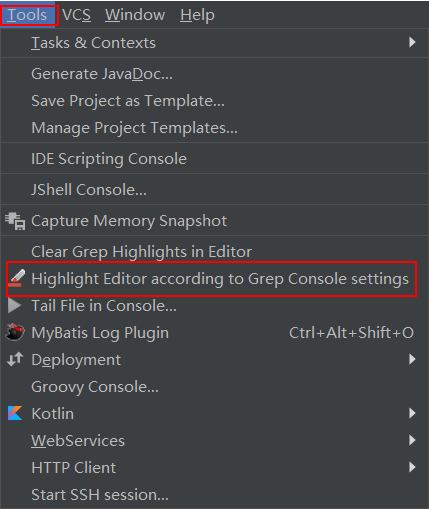Expand the HTTP Client submenu arrow
Image resolution: width=429 pixels, height=509 pixels.
pos(412,467)
